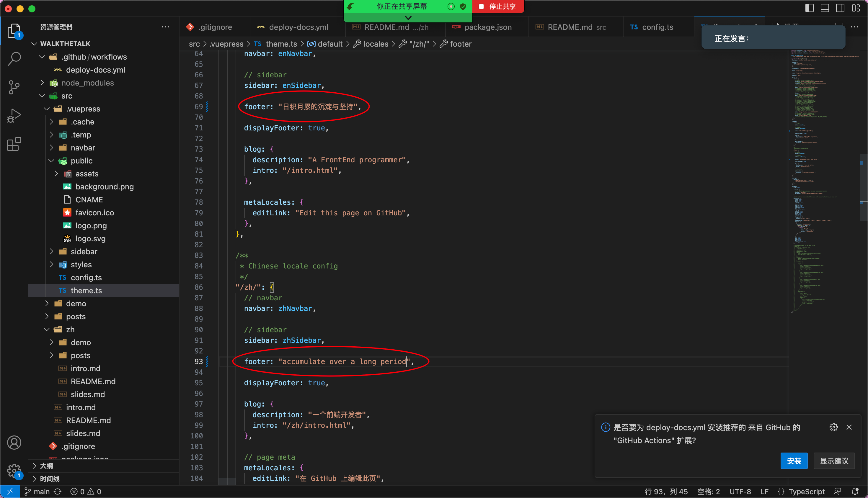The image size is (868, 498).
Task: Open customize layout icon
Action: (856, 8)
